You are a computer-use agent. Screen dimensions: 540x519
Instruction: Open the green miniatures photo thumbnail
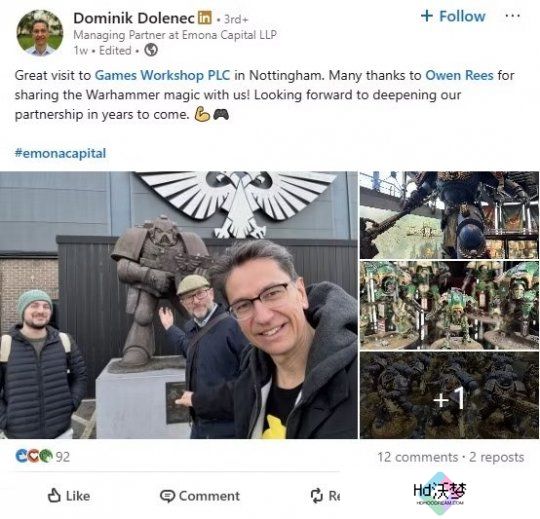tap(449, 305)
